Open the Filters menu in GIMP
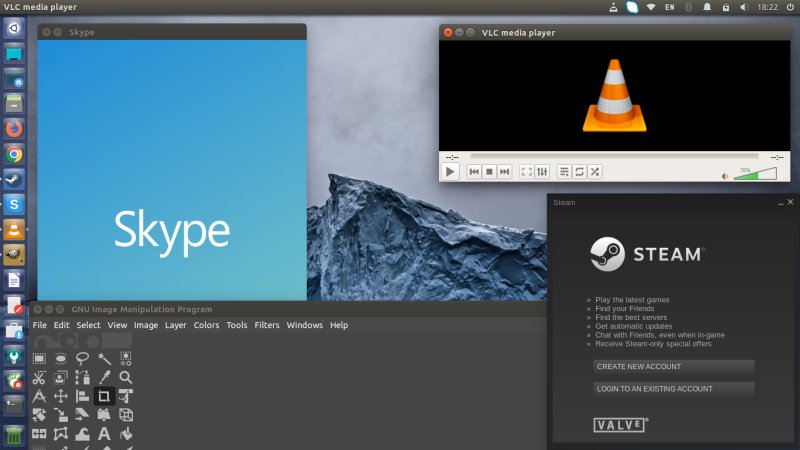800x450 pixels. tap(267, 325)
